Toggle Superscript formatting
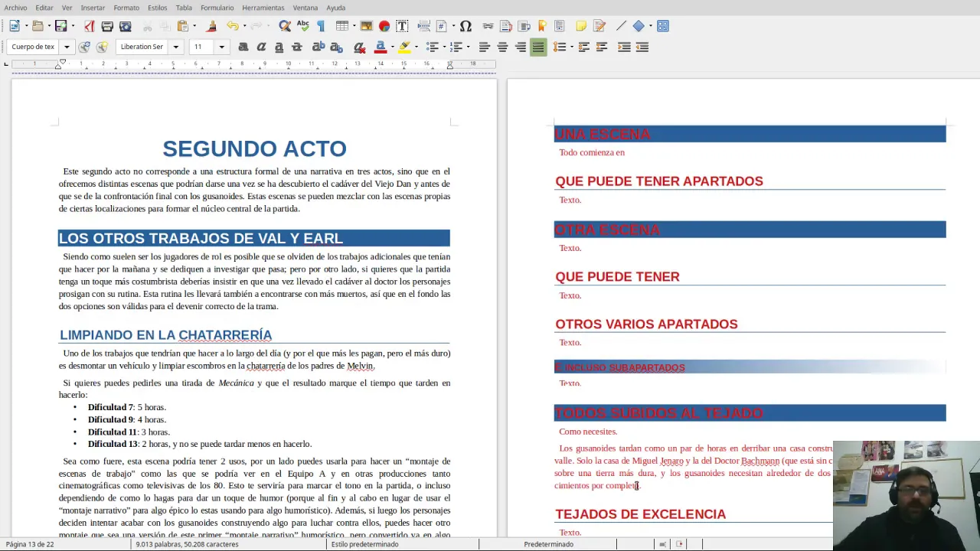Screen dimensions: 980x551 (x=318, y=47)
